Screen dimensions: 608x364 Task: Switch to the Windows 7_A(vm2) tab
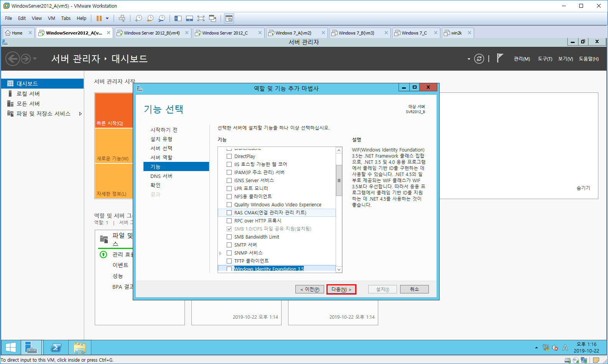point(293,33)
